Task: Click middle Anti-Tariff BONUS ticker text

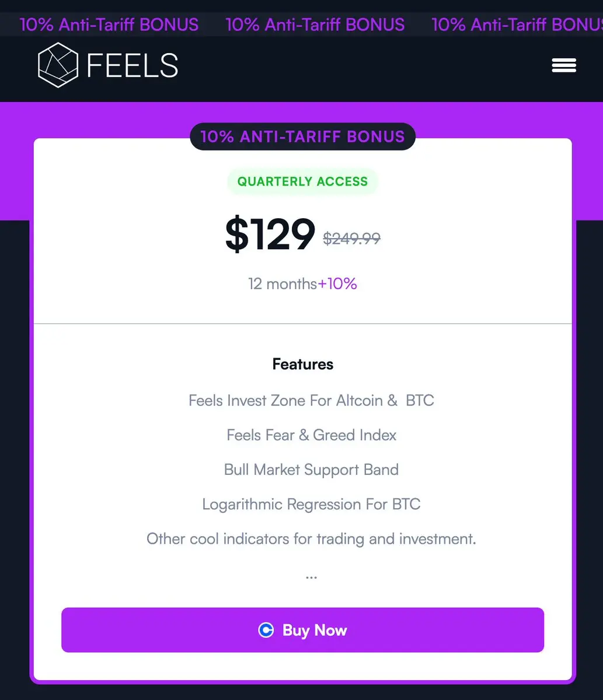Action: [315, 24]
